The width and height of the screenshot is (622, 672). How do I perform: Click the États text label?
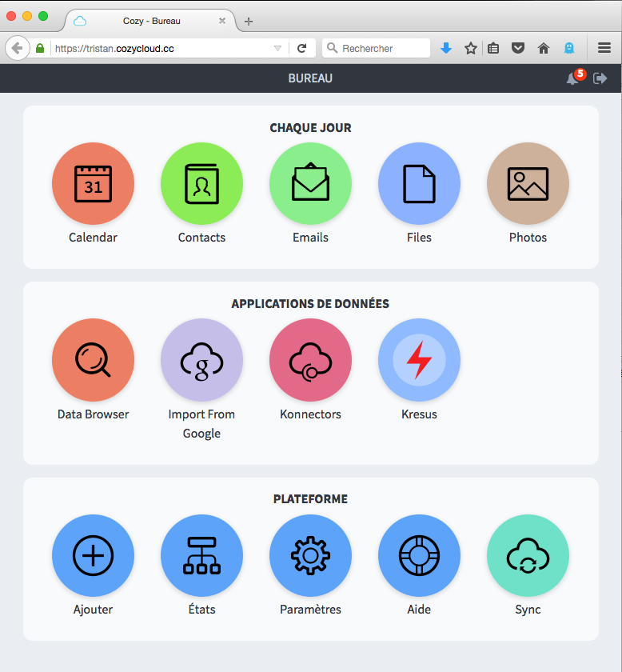pos(201,609)
